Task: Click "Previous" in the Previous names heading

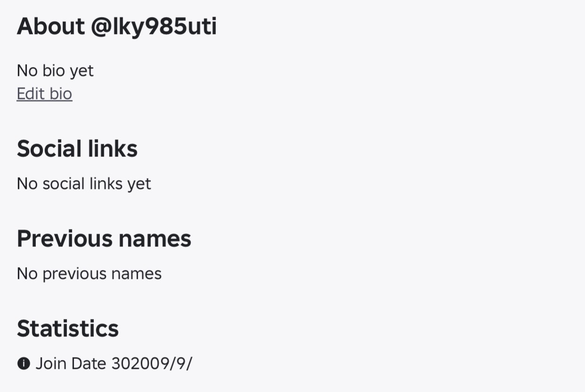Action: tap(65, 238)
